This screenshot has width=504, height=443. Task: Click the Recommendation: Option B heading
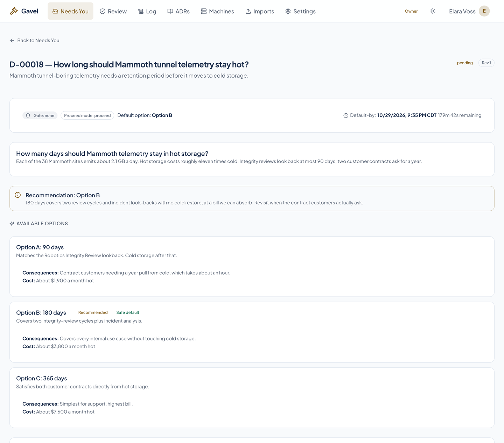coord(63,195)
